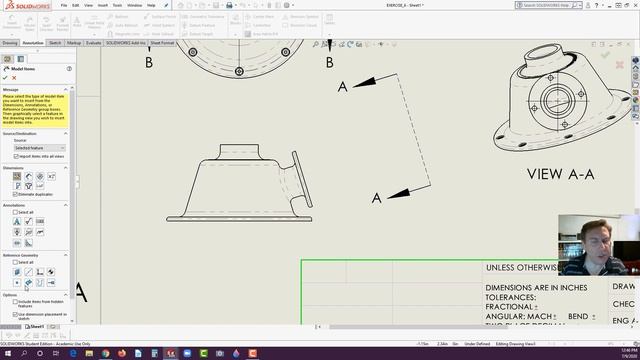Select the Weld annotation icon

[40, 232]
